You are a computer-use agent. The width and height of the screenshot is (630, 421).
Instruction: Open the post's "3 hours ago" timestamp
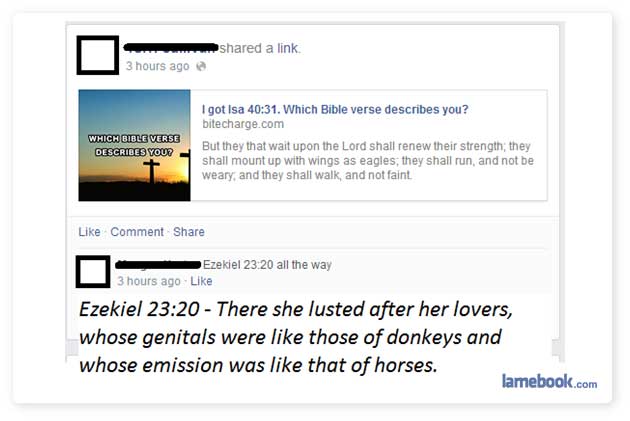coord(157,67)
